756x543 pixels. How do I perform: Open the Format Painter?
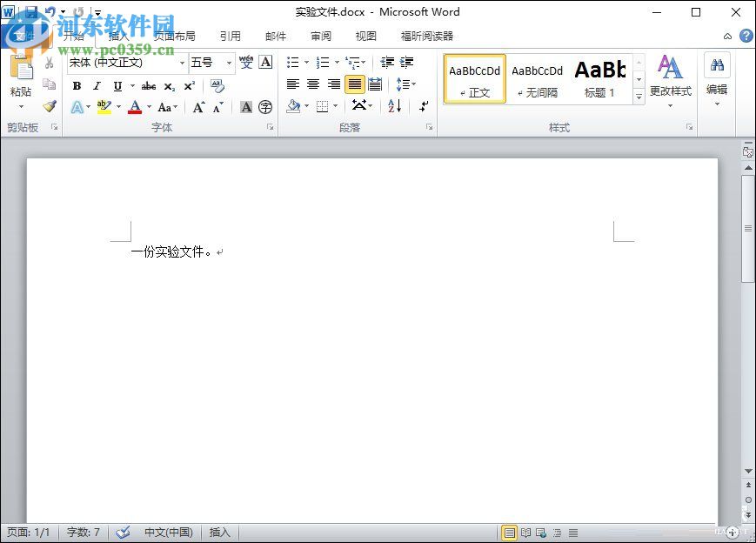coord(50,106)
